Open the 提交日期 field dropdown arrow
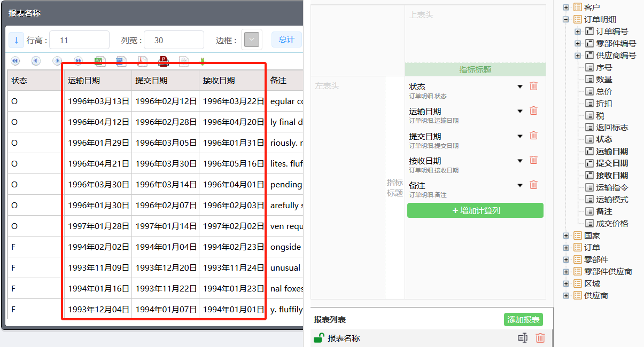This screenshot has height=347, width=644. pos(520,137)
